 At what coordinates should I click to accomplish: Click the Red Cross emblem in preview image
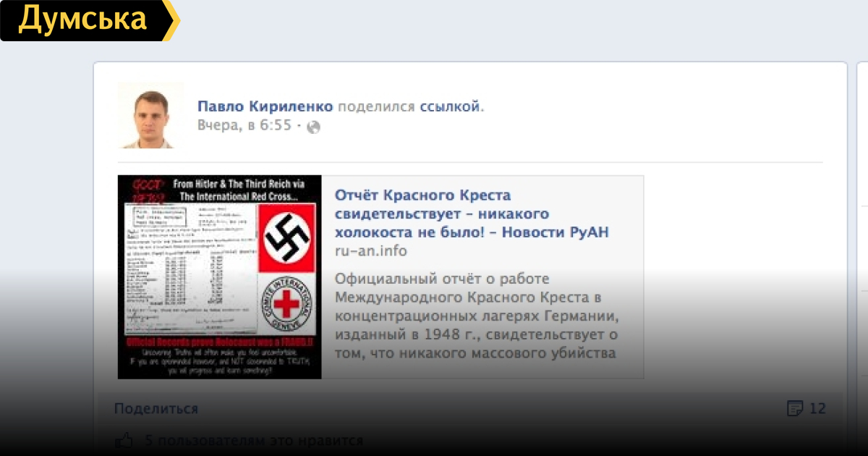(288, 303)
